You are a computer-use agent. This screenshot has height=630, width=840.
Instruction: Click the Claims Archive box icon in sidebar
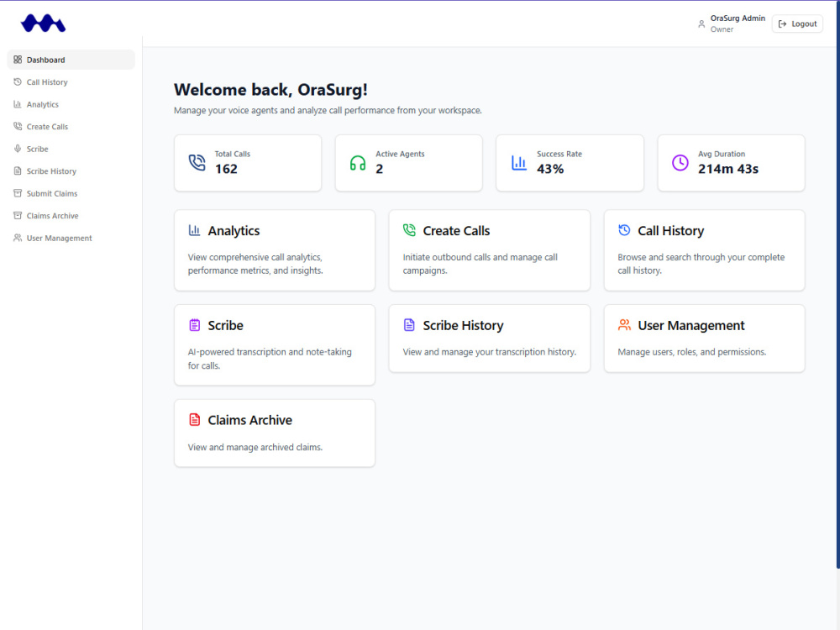point(18,215)
